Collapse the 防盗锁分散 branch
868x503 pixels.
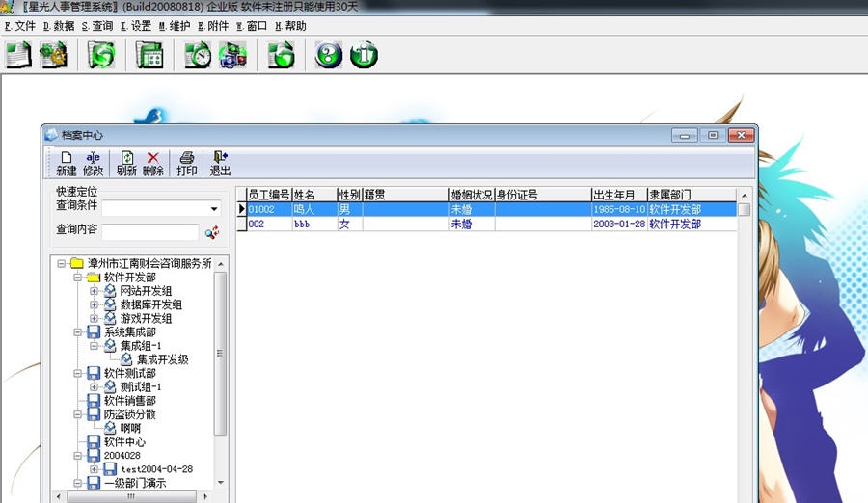(77, 414)
